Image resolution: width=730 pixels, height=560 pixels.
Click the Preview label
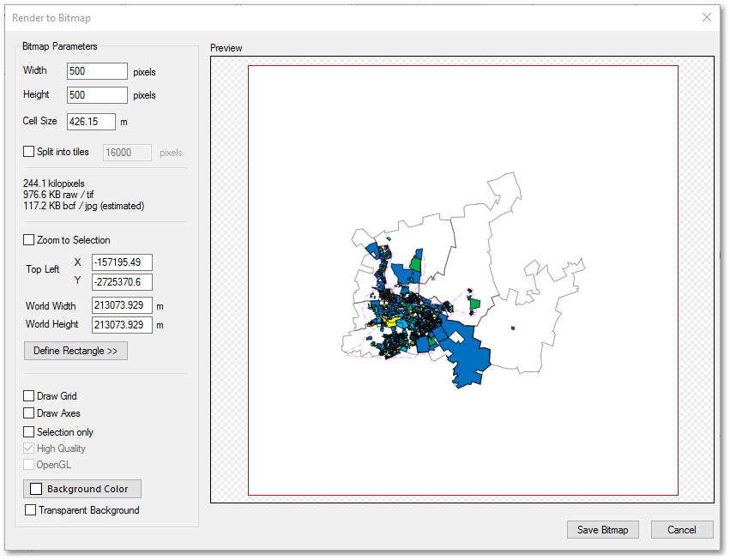(226, 48)
